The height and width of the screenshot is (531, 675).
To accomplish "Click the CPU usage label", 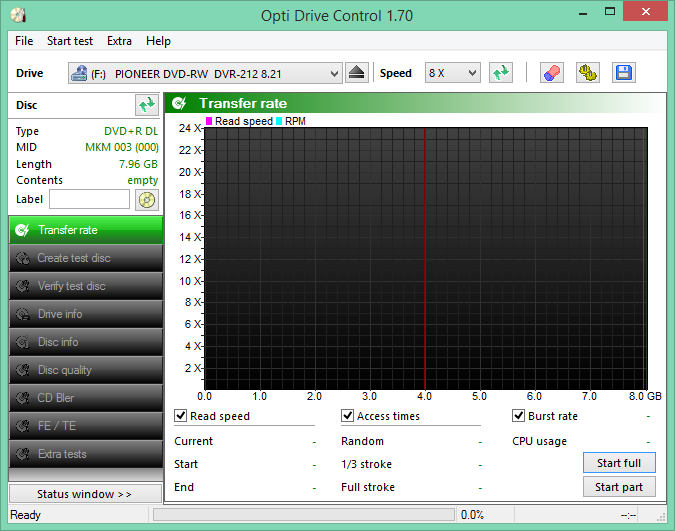I will pos(539,441).
